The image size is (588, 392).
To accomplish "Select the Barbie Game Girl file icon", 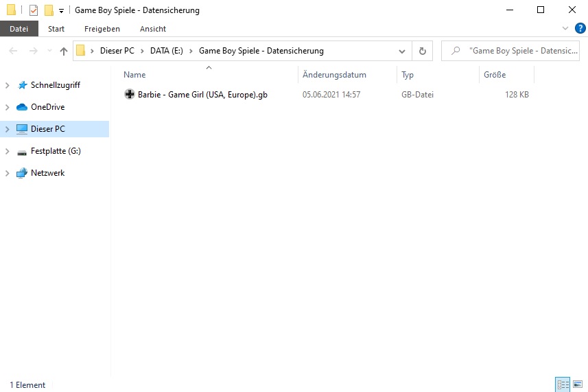I will click(x=130, y=95).
